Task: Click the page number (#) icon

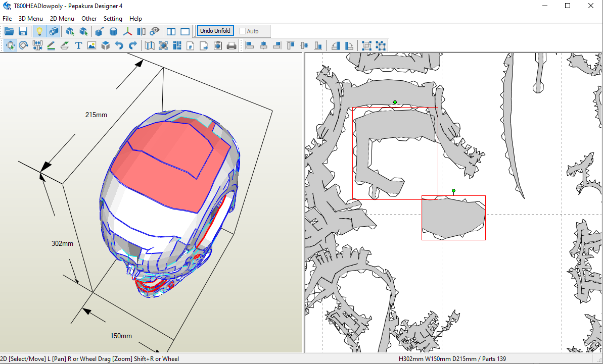Action: tap(191, 45)
